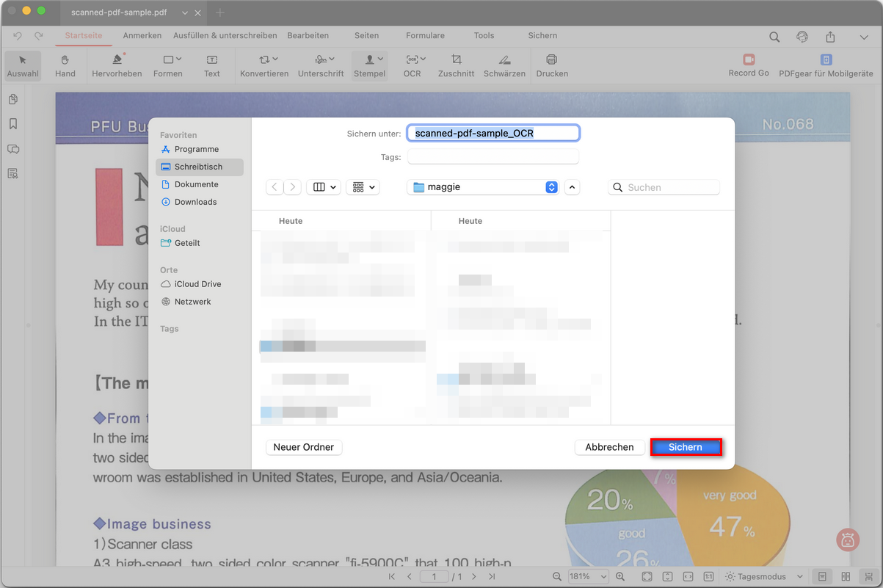
Task: Click the Tags input field
Action: (493, 157)
